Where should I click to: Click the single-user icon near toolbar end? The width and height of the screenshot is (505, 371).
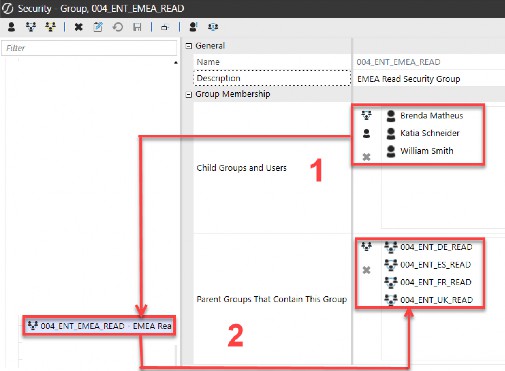point(193,27)
